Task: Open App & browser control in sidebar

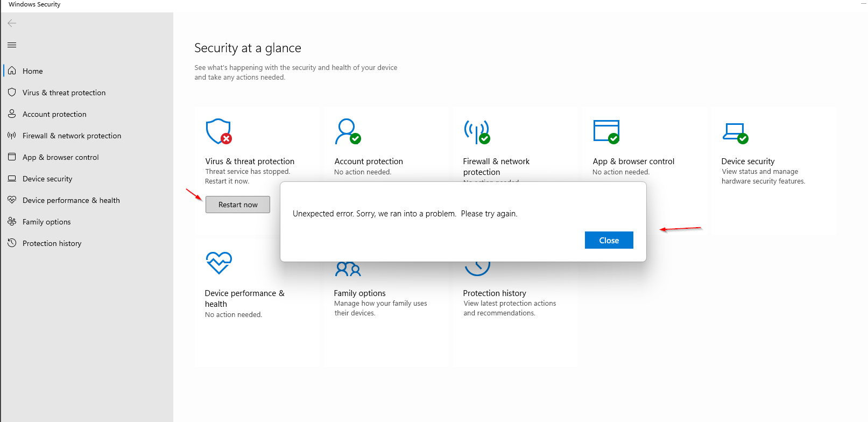Action: [x=60, y=157]
